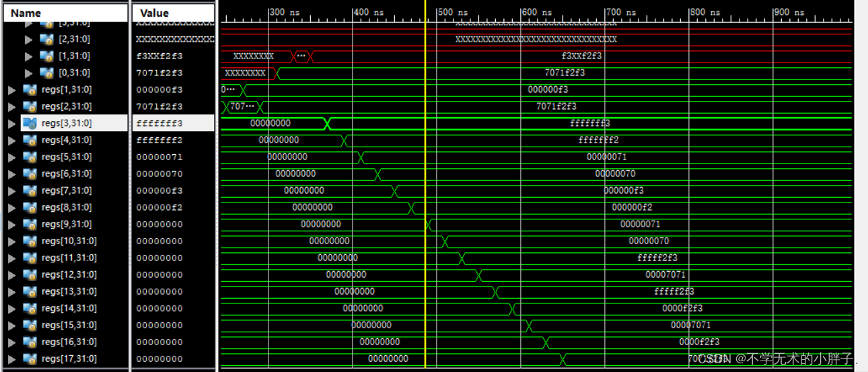Click the bus icon of regs[8,31:0]
Viewport: 868px width, 372px height.
(30, 207)
